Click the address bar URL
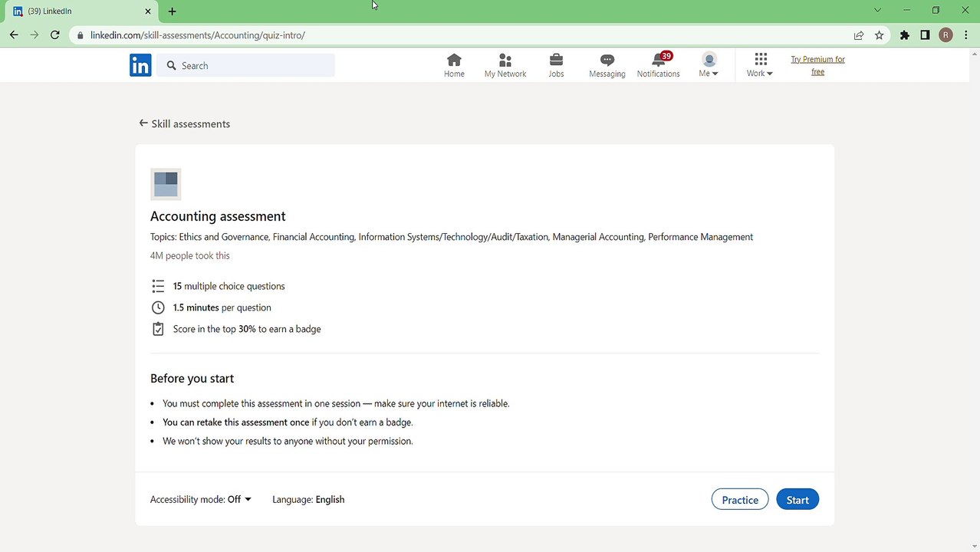The width and height of the screenshot is (980, 552). pyautogui.click(x=198, y=35)
